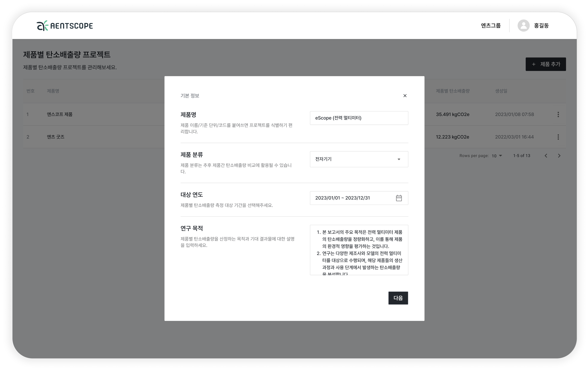Select the 엔츠 굿즈 row
Viewport: 588px width, 370px height.
[x=56, y=137]
